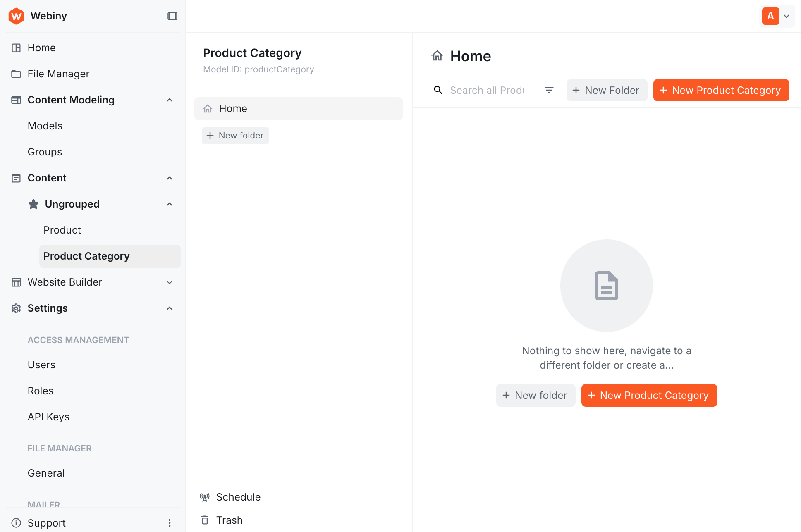The height and width of the screenshot is (532, 801).
Task: Expand the Website Builder section
Action: point(169,282)
